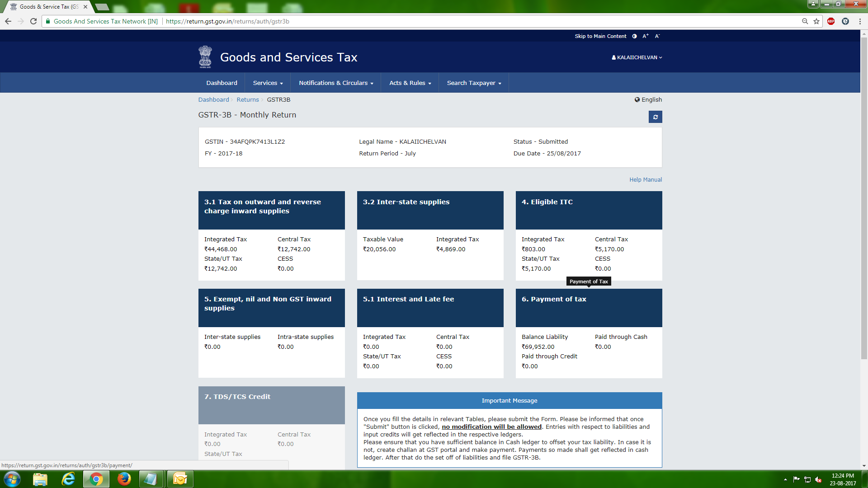
Task: Expand the Services dropdown menu
Action: click(x=268, y=83)
